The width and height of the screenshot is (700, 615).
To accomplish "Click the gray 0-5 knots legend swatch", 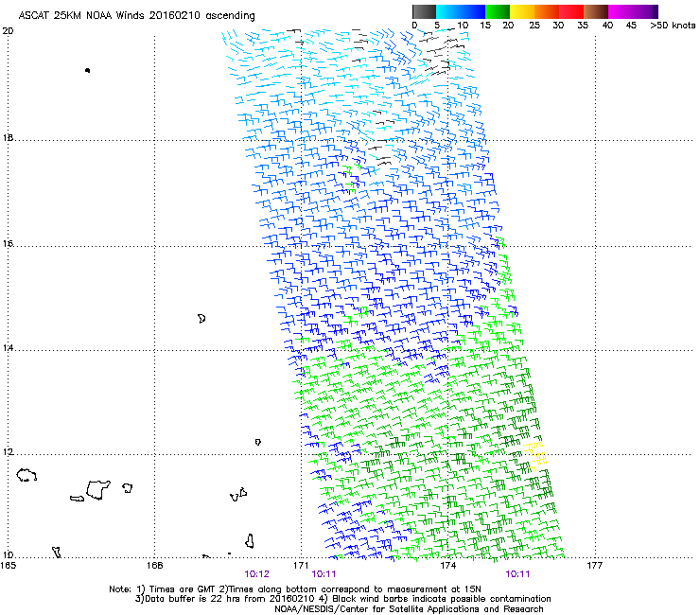I will (424, 11).
